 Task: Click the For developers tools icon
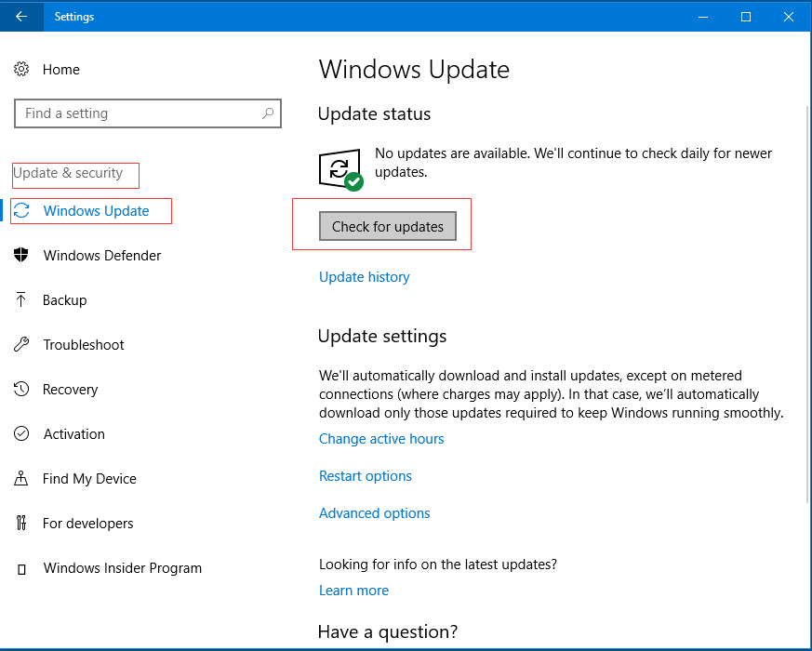[21, 523]
